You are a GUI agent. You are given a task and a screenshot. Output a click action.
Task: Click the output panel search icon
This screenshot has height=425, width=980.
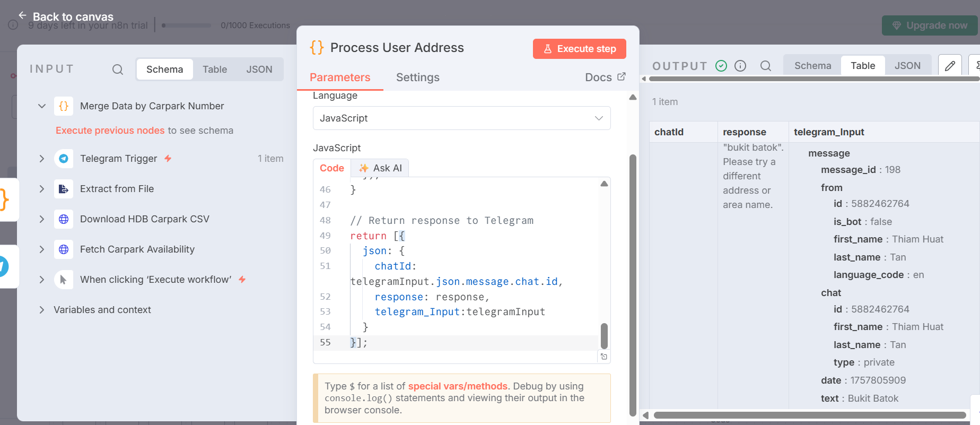pos(765,66)
